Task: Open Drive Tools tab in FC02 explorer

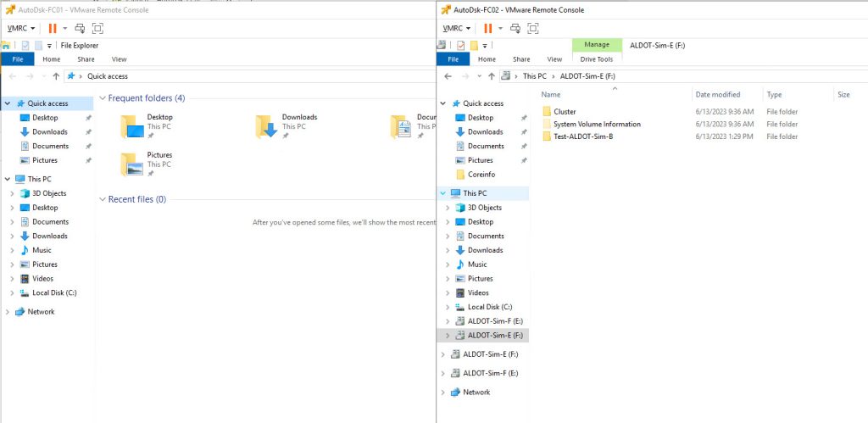Action: pyautogui.click(x=597, y=59)
